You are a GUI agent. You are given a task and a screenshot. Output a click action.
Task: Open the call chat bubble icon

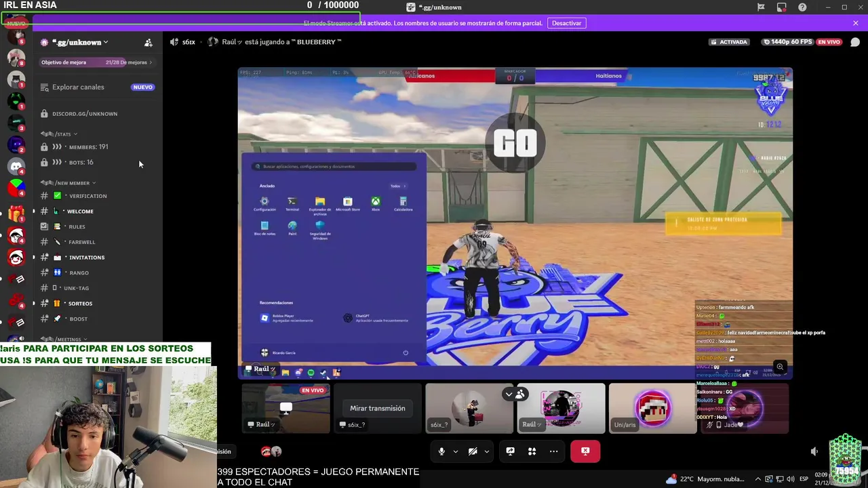click(855, 42)
